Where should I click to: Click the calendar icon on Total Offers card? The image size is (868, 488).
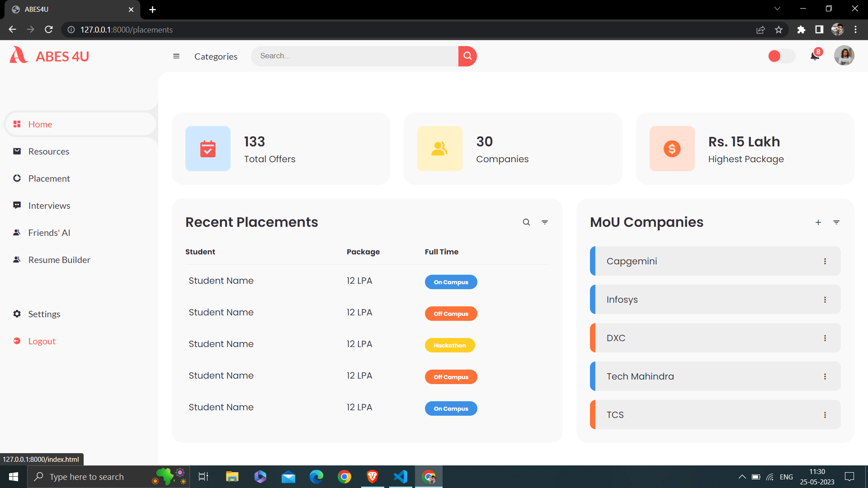[x=208, y=149]
